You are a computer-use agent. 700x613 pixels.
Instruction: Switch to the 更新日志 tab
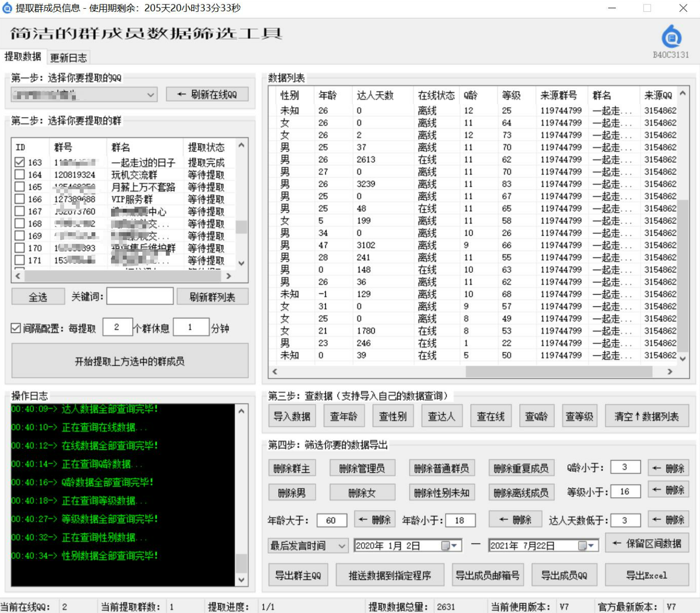click(68, 58)
